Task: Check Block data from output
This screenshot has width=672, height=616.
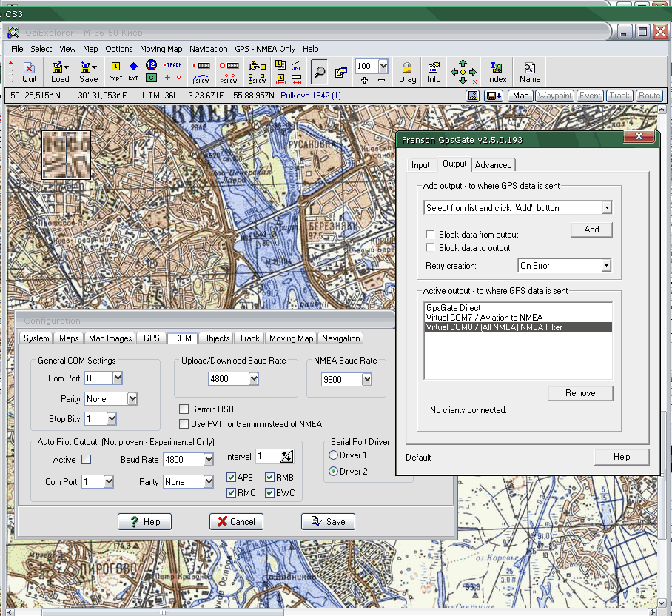Action: click(x=430, y=235)
